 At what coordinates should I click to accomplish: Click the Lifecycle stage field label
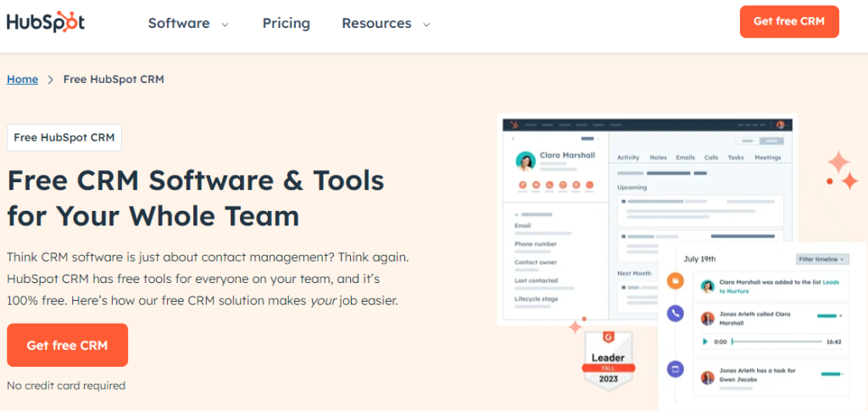pyautogui.click(x=536, y=298)
